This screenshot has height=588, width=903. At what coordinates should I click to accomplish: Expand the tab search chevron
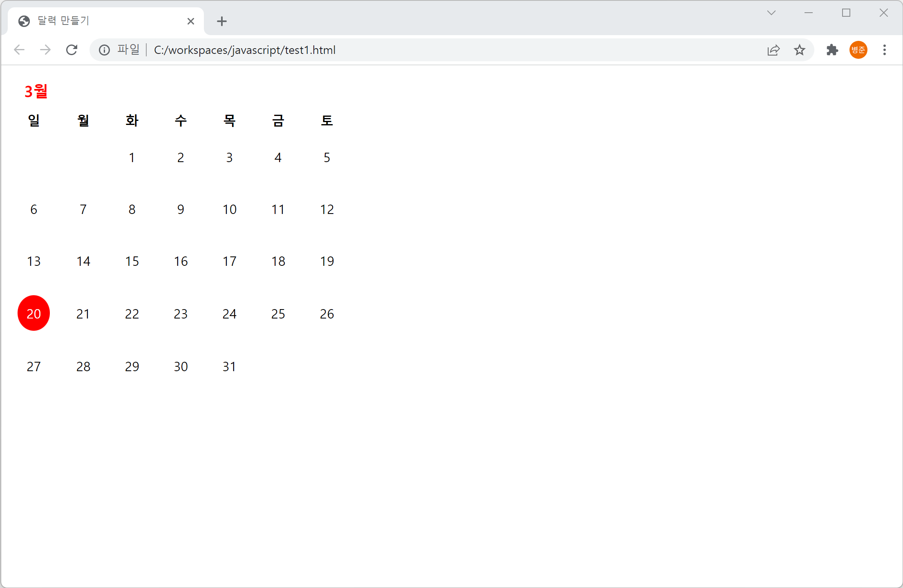[x=771, y=13]
